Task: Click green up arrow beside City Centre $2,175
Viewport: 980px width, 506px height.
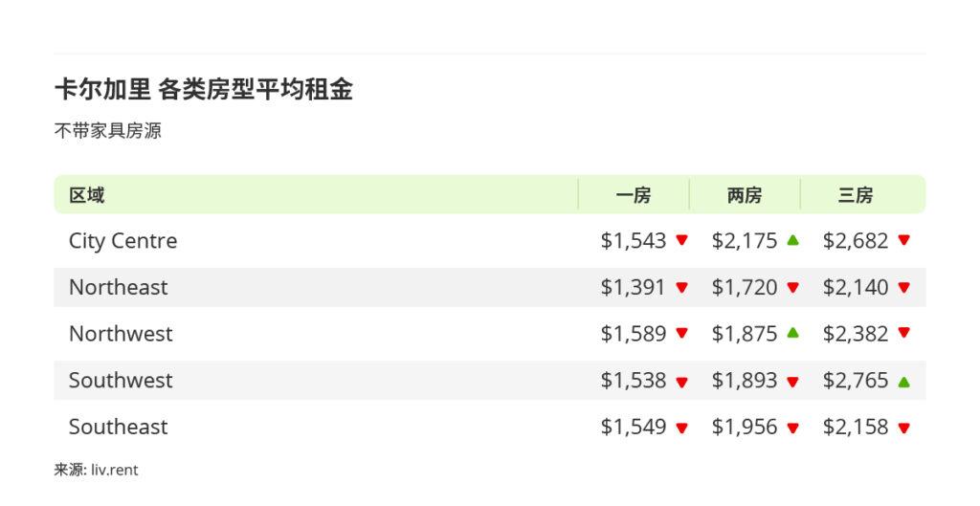Action: click(x=792, y=240)
